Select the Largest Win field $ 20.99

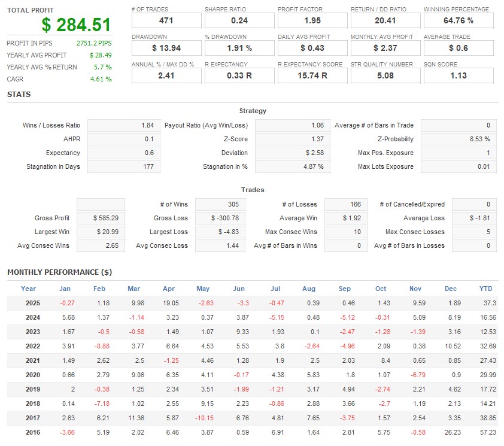point(101,232)
